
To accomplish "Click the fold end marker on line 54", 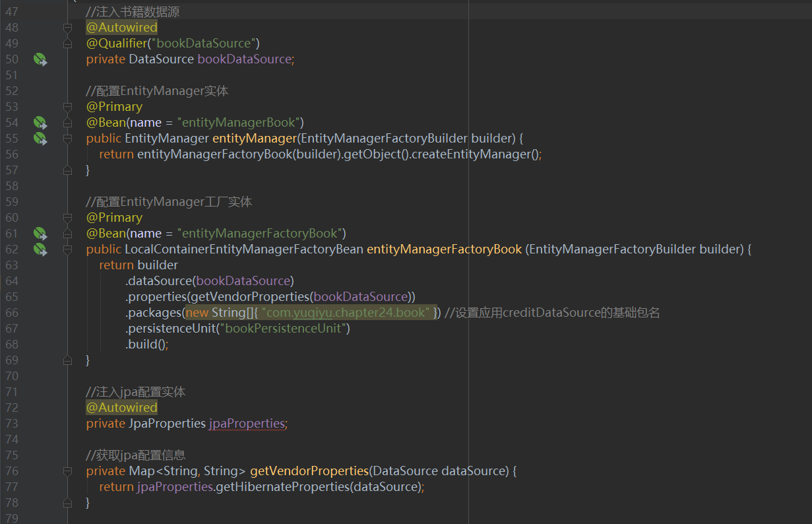I will tap(67, 123).
